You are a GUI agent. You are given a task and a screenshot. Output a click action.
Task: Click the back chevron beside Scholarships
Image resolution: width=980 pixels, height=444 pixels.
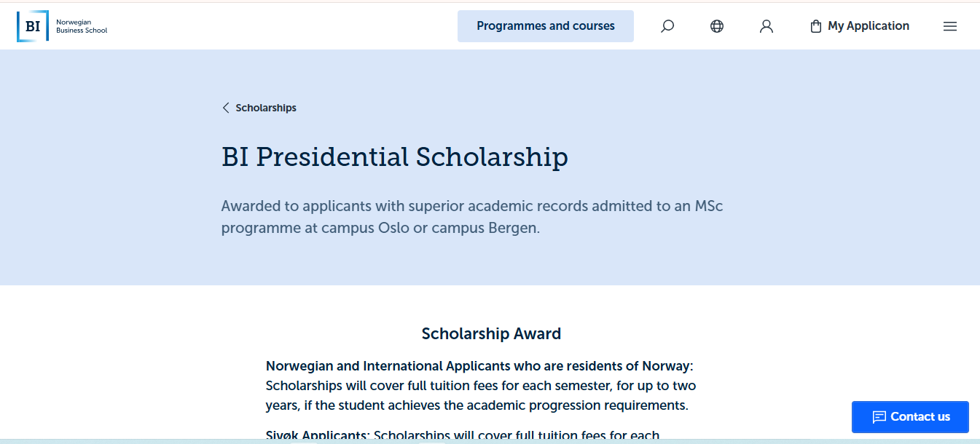tap(225, 107)
